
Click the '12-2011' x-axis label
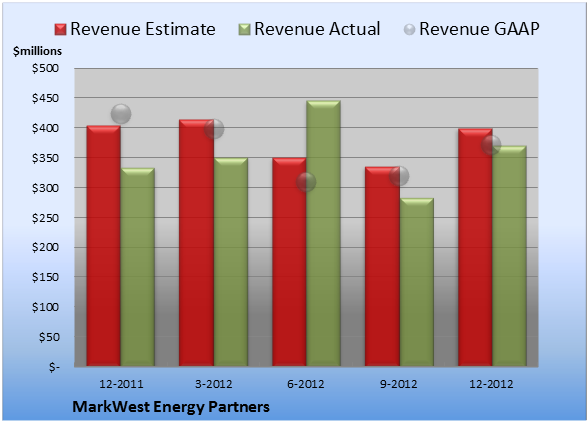click(x=121, y=384)
